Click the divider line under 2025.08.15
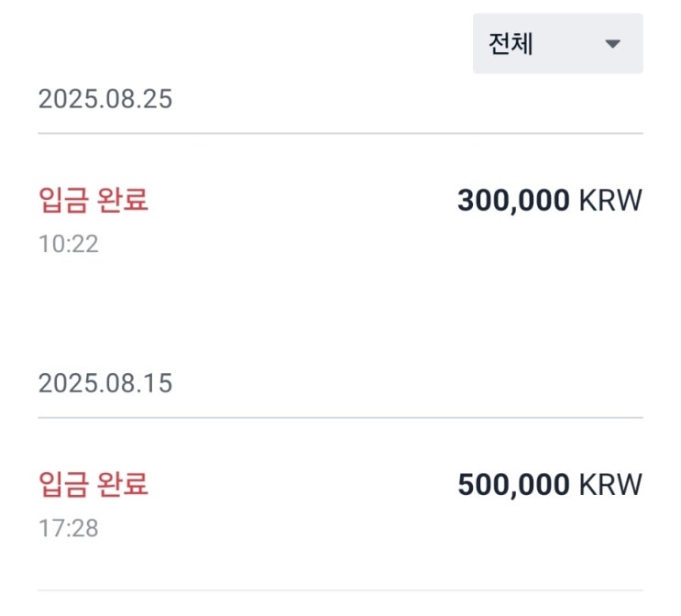681x616 pixels. 340,418
